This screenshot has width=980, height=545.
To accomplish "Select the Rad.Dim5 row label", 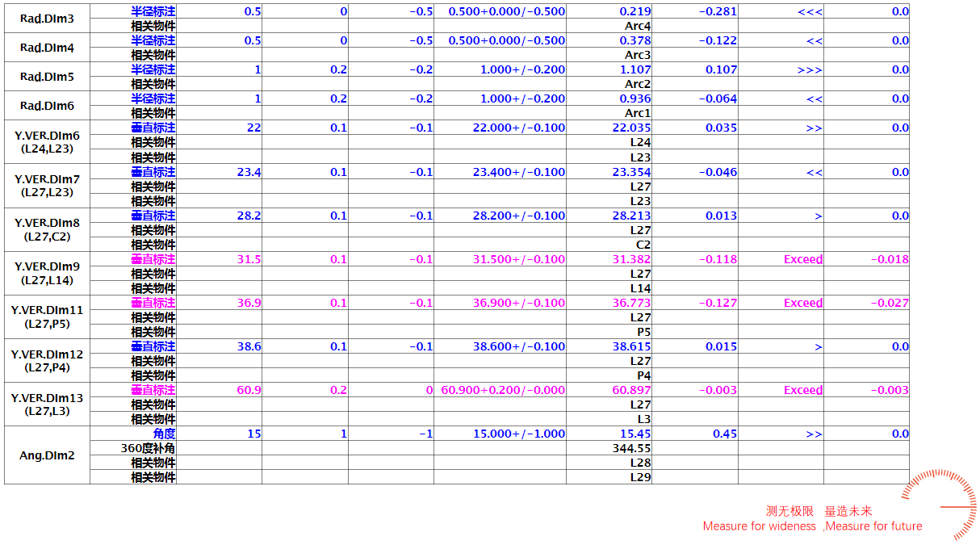I will pyautogui.click(x=47, y=77).
